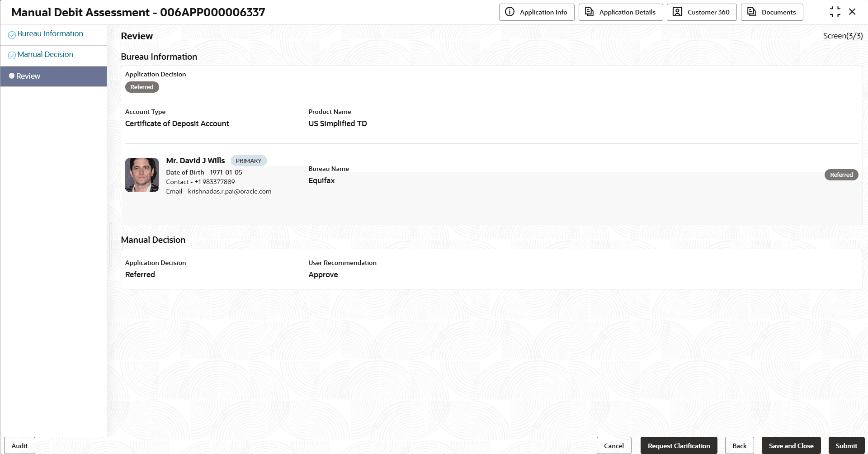Screen dimensions: 868x454
Task: Click Manual Decision's Referred value
Action: pyautogui.click(x=140, y=274)
